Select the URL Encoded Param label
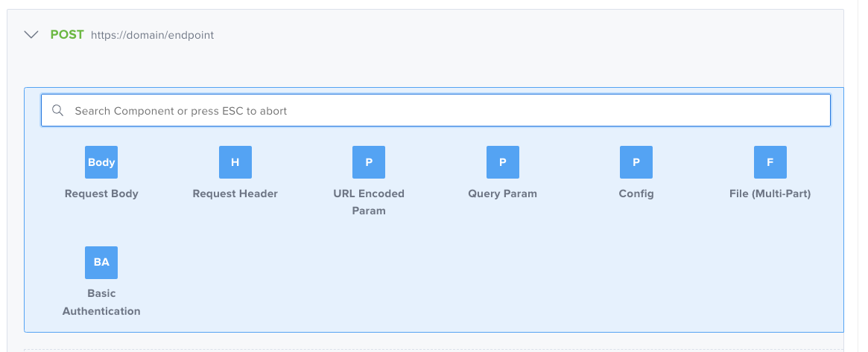Viewport: 868px width, 352px height. pyautogui.click(x=369, y=202)
